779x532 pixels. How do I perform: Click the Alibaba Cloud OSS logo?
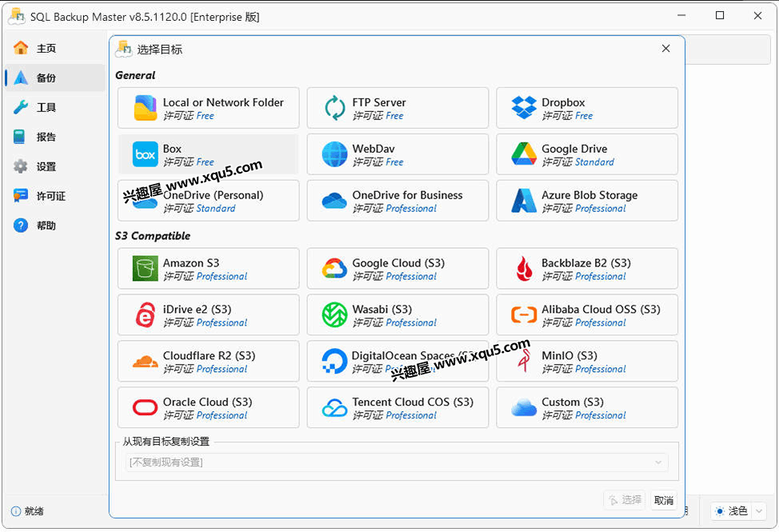tap(524, 315)
